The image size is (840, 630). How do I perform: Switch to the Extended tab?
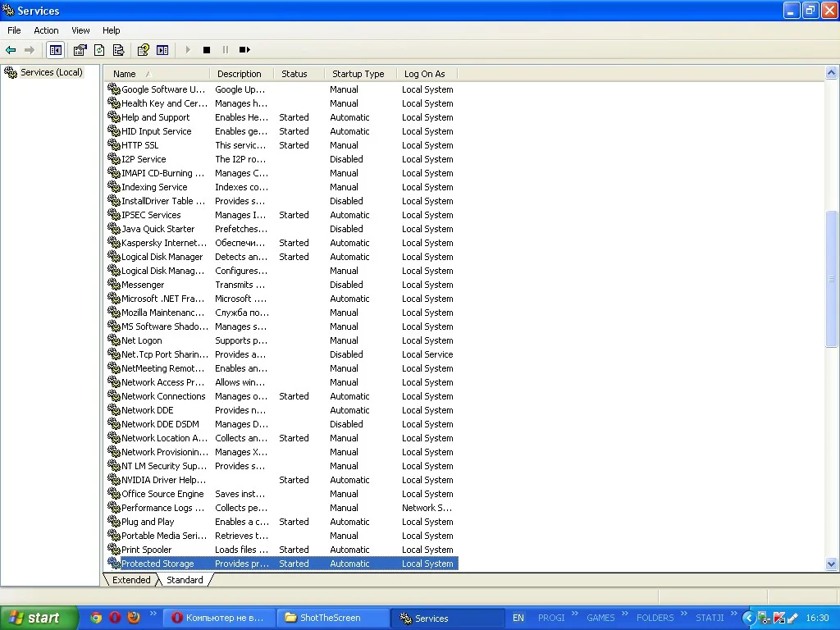(131, 580)
